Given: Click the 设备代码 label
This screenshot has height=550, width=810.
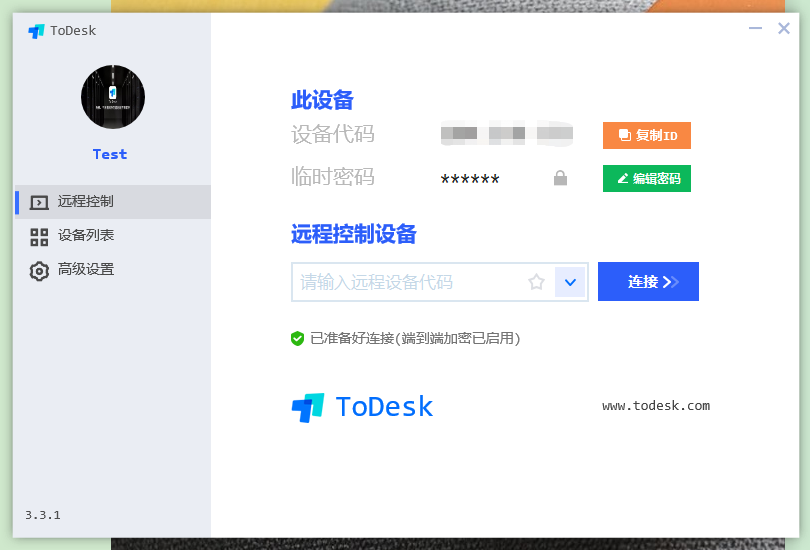Looking at the screenshot, I should pyautogui.click(x=333, y=134).
